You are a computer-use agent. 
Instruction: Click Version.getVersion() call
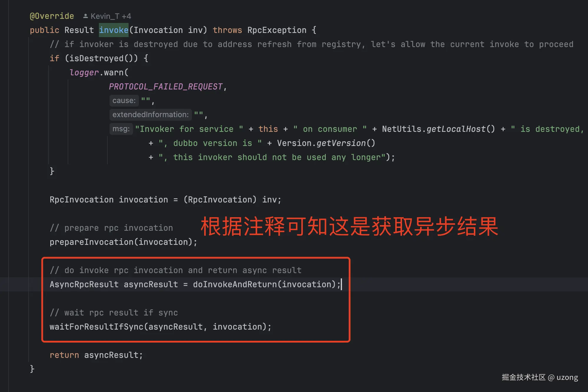click(x=326, y=143)
